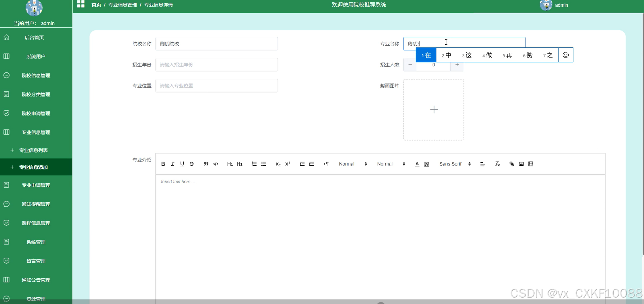Expand 院校申请管理 sidebar menu
Screen dimensions: 644x304
click(36, 113)
